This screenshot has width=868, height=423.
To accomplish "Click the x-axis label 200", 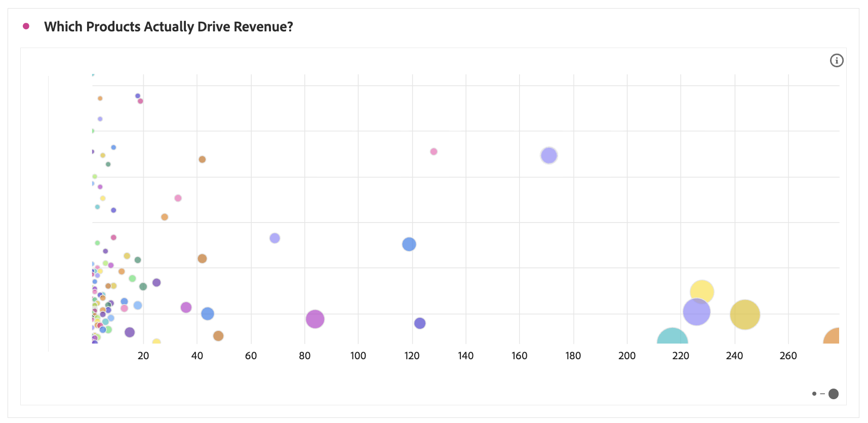I will click(627, 356).
